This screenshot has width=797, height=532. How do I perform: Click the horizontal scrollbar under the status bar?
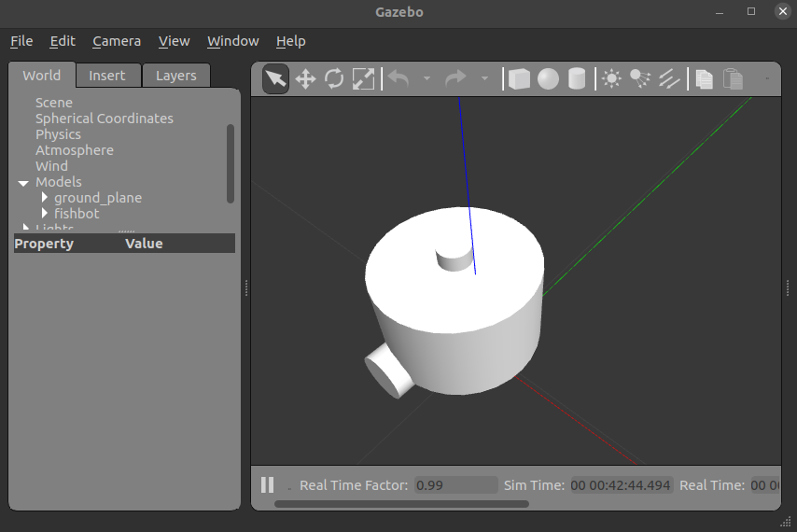(x=401, y=504)
